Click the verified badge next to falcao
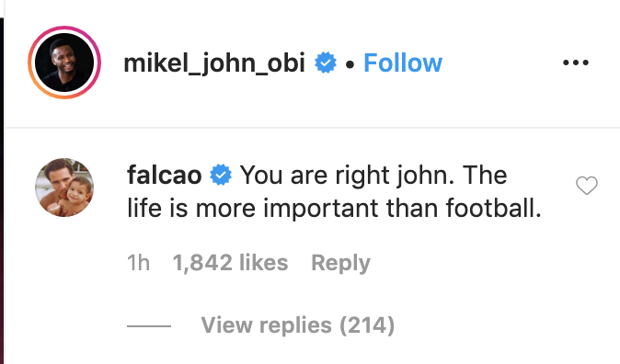The width and height of the screenshot is (620, 364). tap(221, 175)
